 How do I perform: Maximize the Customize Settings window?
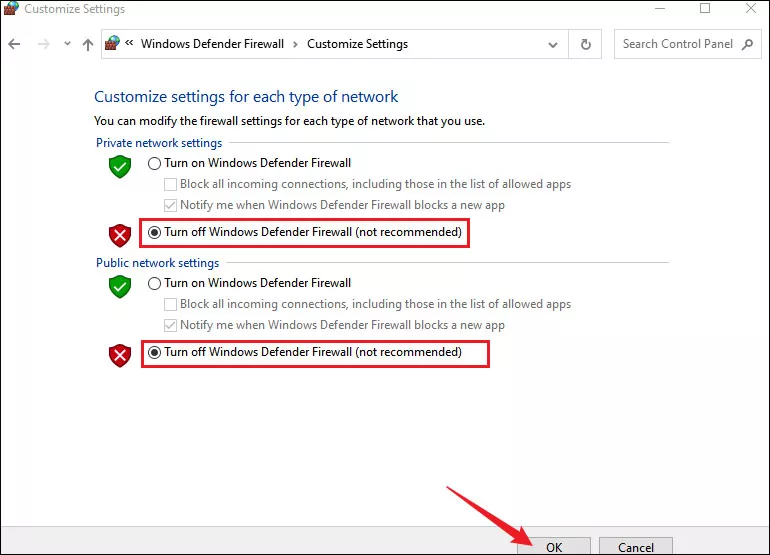click(x=705, y=8)
